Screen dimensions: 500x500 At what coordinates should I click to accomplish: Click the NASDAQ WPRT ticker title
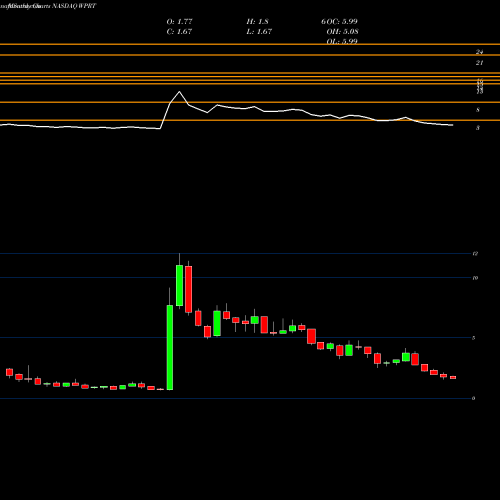tap(74, 6)
